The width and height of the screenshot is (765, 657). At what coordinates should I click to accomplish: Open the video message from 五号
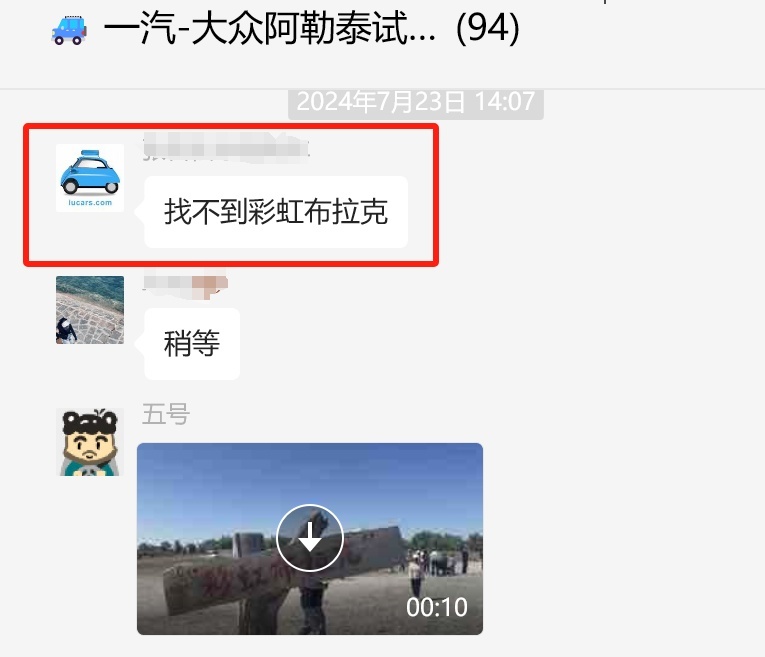pos(310,539)
